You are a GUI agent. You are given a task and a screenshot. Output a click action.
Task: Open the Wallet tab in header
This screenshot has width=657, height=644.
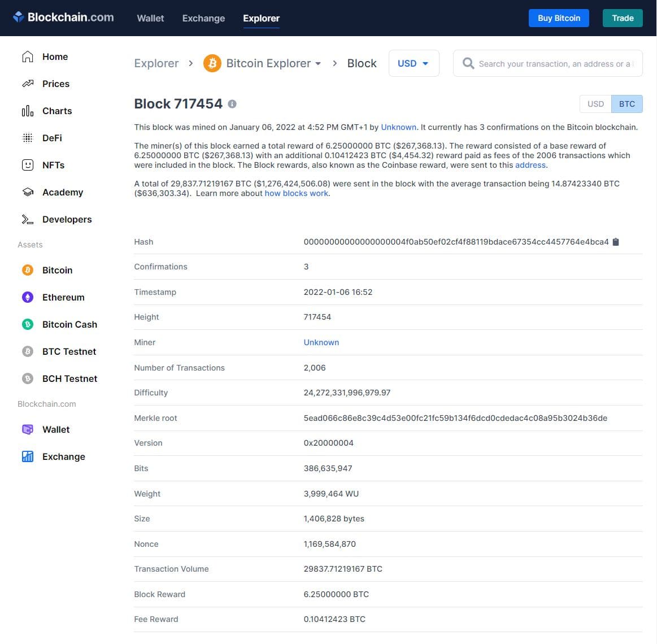[x=150, y=18]
